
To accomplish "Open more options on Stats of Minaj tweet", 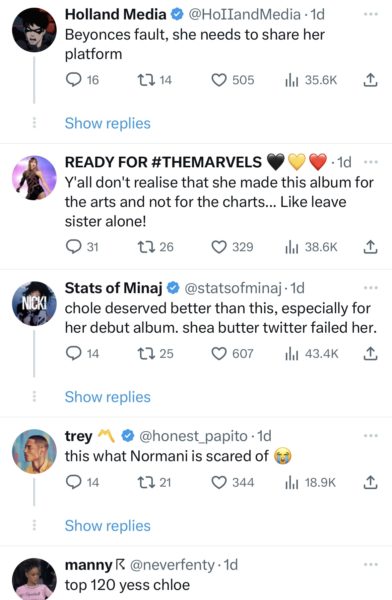I will 370,288.
